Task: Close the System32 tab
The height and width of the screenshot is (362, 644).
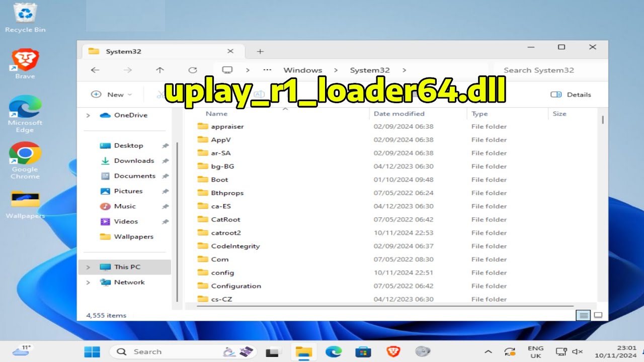Action: pos(230,51)
